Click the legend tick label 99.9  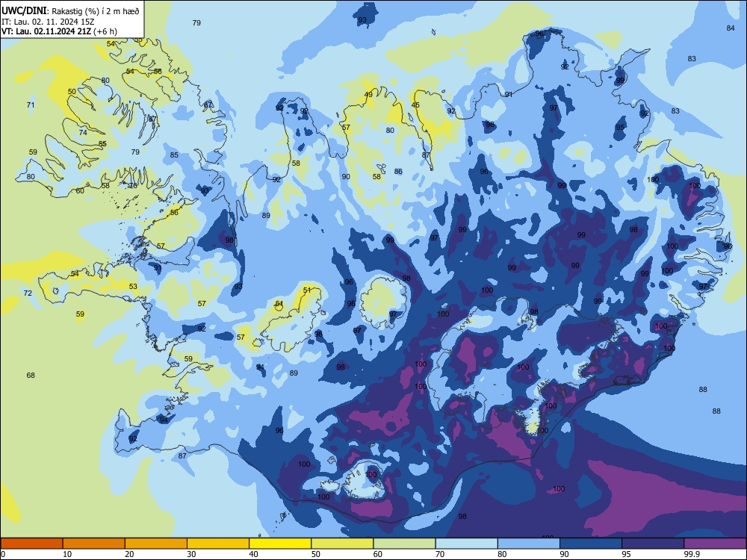692,554
